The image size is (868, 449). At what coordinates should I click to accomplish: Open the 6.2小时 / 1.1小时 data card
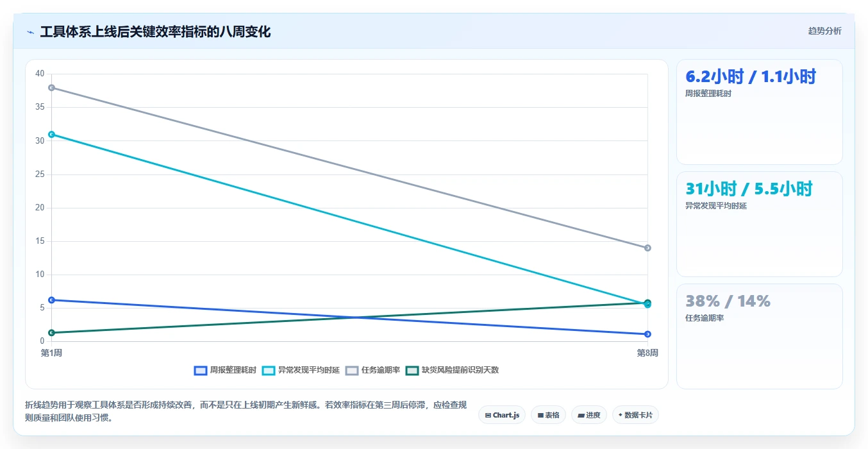(x=759, y=112)
